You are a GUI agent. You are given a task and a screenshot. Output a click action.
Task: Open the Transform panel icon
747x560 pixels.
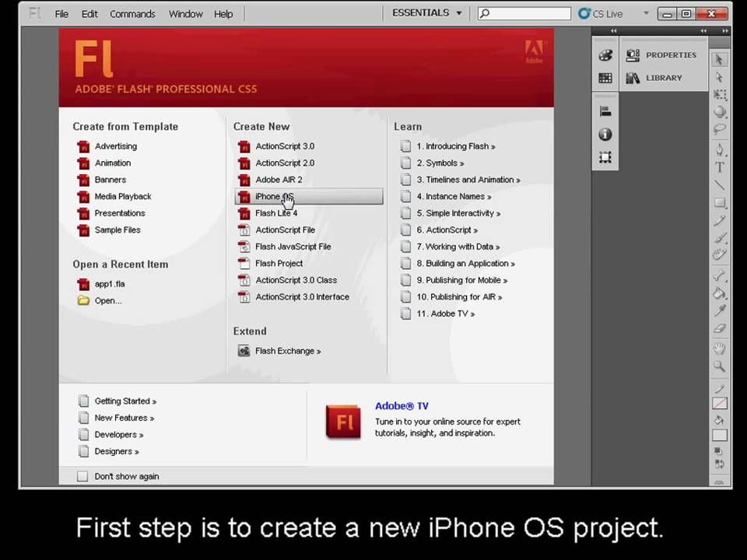[605, 157]
